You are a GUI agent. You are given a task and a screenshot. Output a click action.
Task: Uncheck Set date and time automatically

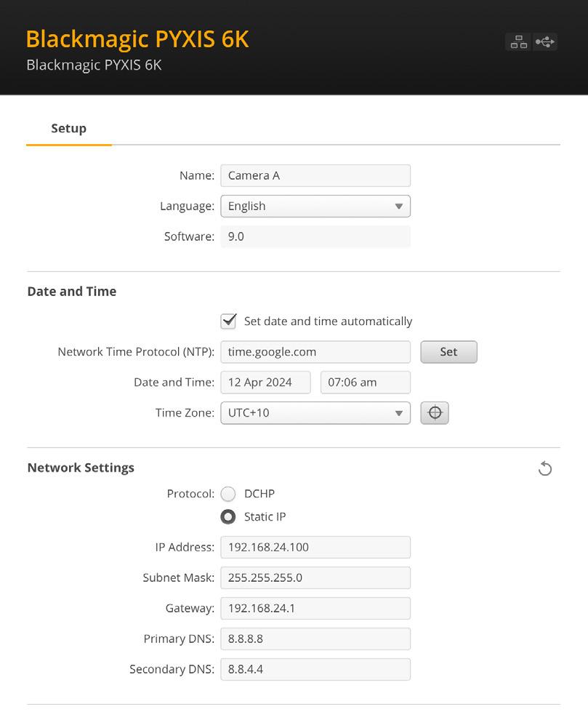(x=229, y=321)
